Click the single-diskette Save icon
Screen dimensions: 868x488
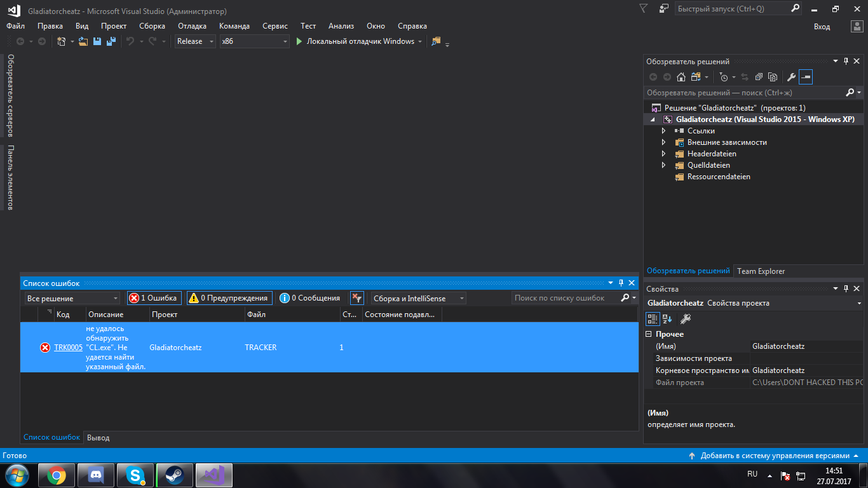coord(97,41)
